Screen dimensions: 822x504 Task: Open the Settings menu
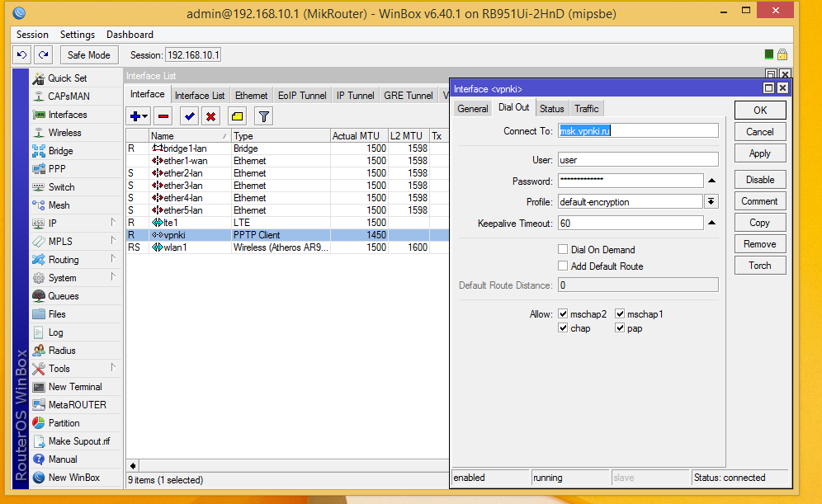78,35
